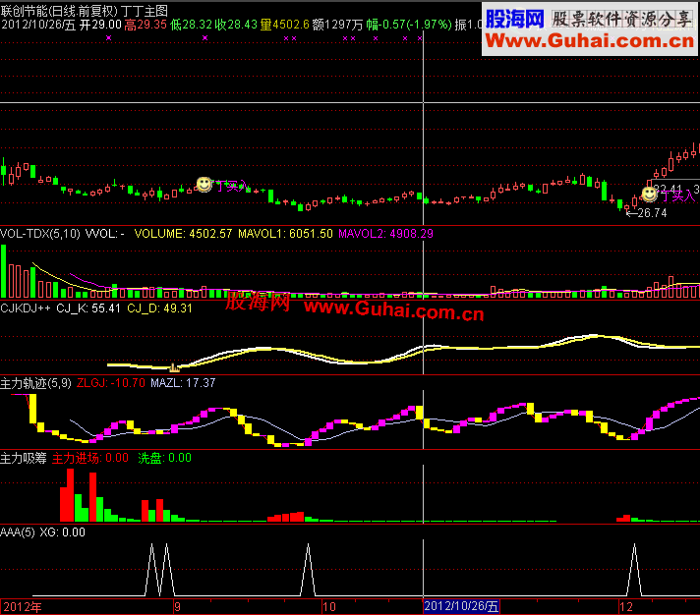This screenshot has width=700, height=615.
Task: Click the first magenta x marker at top left
Action: (x=108, y=38)
